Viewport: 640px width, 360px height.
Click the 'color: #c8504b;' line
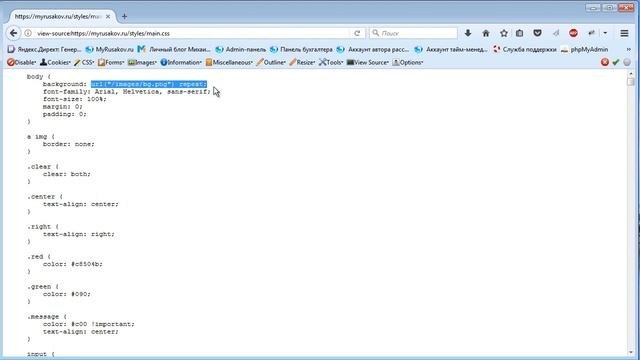coord(73,264)
